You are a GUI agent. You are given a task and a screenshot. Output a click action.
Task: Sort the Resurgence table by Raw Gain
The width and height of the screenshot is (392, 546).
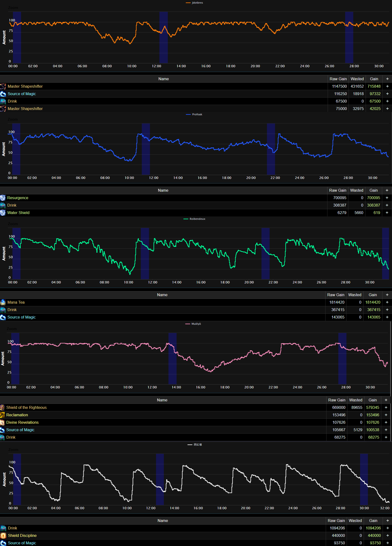[x=338, y=190]
